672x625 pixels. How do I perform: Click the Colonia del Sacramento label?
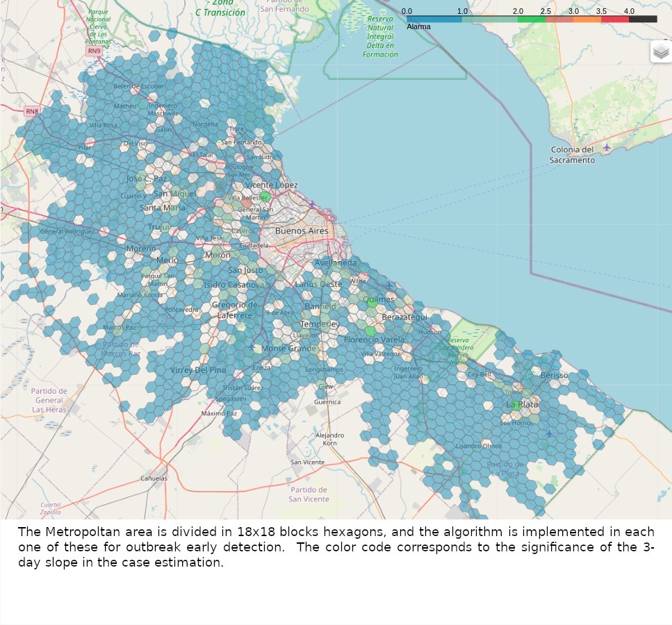point(572,155)
